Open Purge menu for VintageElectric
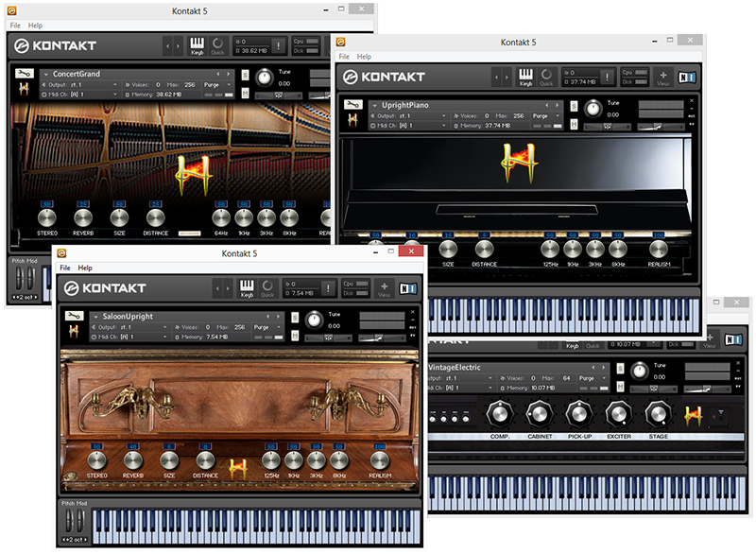This screenshot has width=756, height=554. (x=593, y=378)
